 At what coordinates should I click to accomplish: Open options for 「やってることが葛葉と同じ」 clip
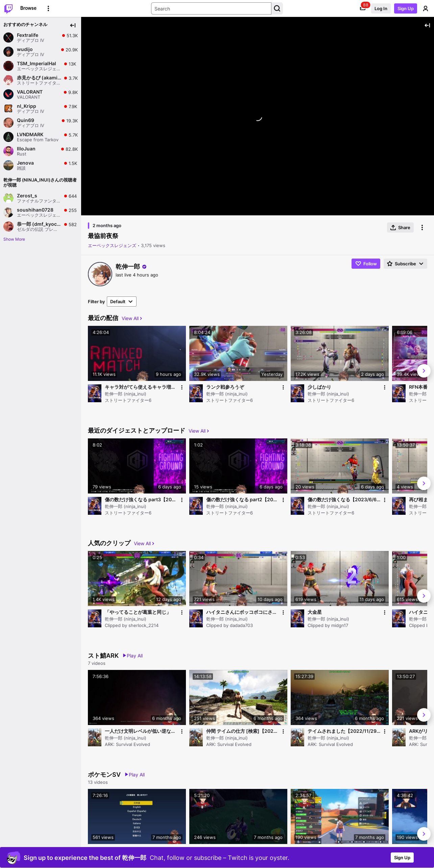click(x=182, y=612)
